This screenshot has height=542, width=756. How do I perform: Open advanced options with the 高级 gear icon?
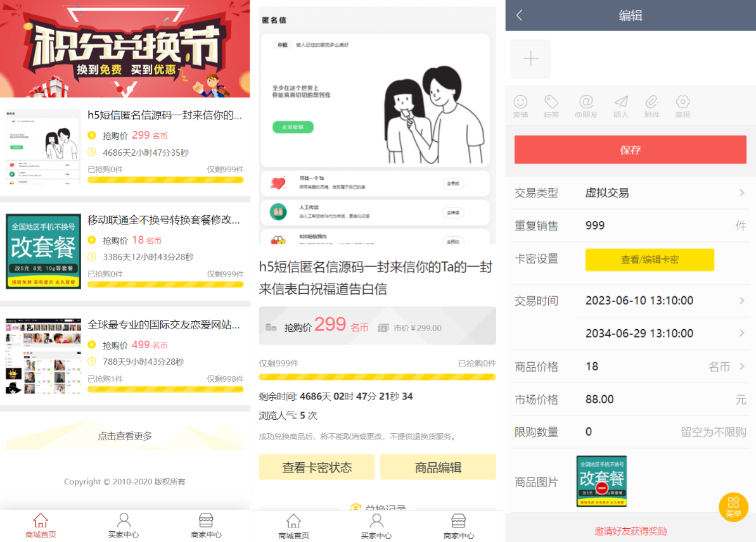coord(682,104)
